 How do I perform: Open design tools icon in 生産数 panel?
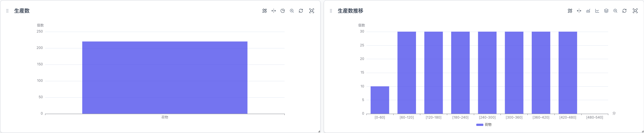264,11
